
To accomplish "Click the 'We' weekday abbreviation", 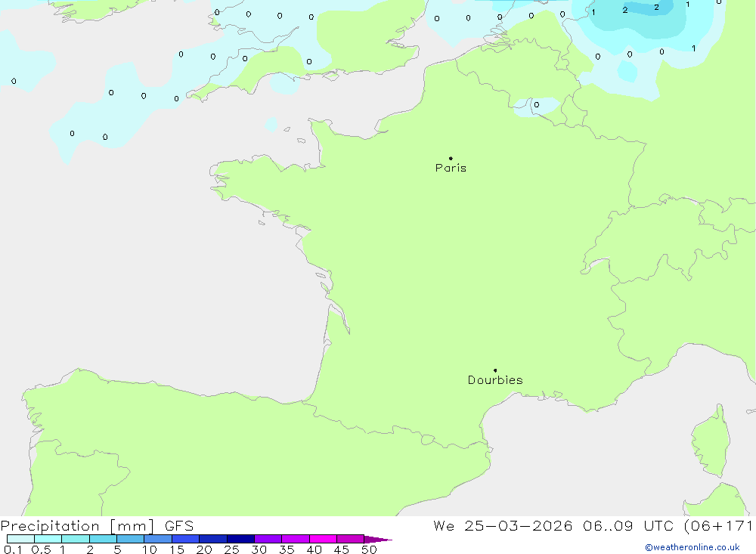I will (x=444, y=526).
